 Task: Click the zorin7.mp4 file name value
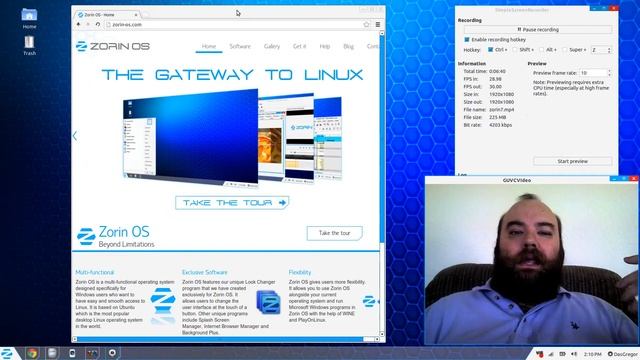click(x=502, y=110)
